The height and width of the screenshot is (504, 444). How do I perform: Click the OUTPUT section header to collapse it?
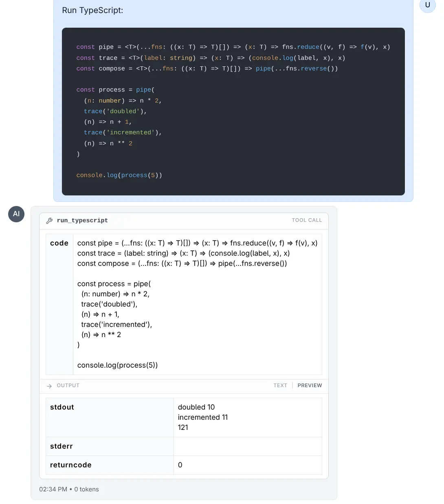(x=68, y=385)
